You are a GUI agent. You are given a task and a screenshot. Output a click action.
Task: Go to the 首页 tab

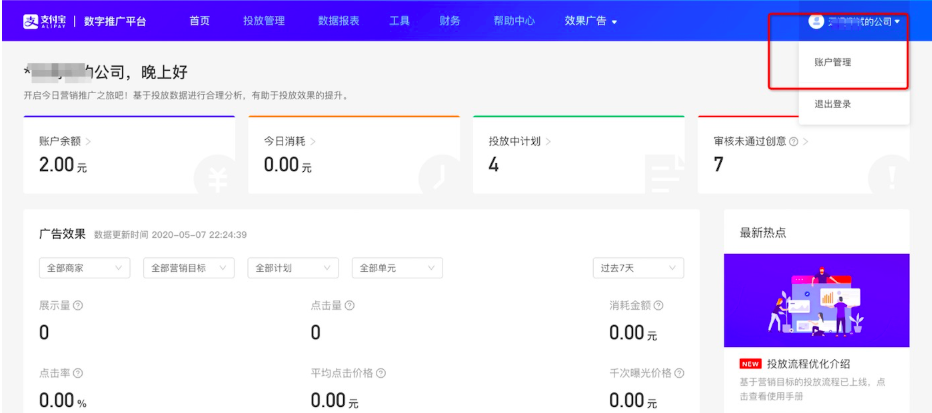[x=200, y=21]
